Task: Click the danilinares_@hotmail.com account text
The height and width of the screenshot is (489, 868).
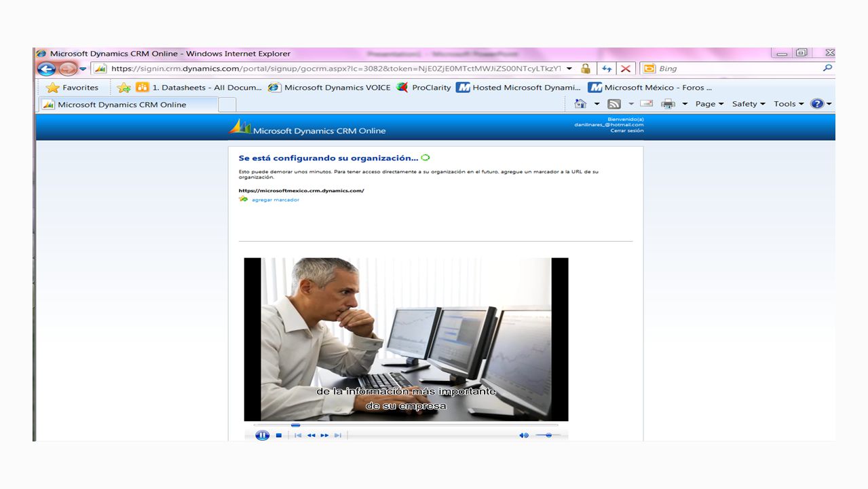Action: (609, 125)
